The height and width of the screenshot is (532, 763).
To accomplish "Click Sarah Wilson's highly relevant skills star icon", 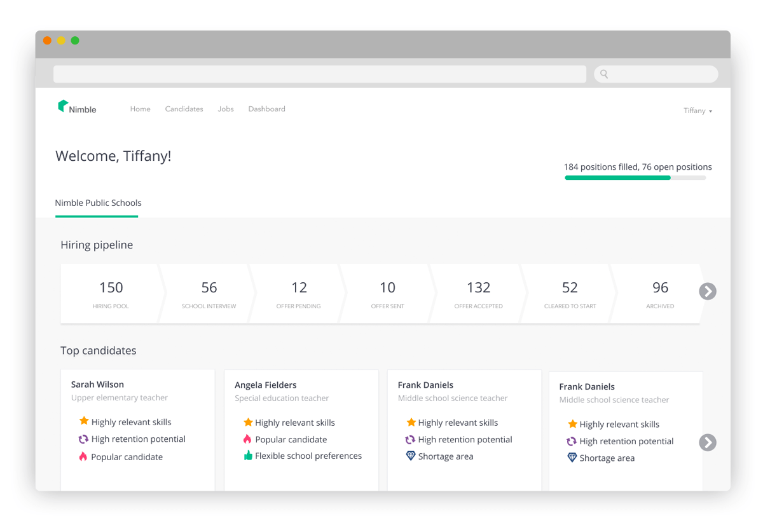I will click(83, 421).
